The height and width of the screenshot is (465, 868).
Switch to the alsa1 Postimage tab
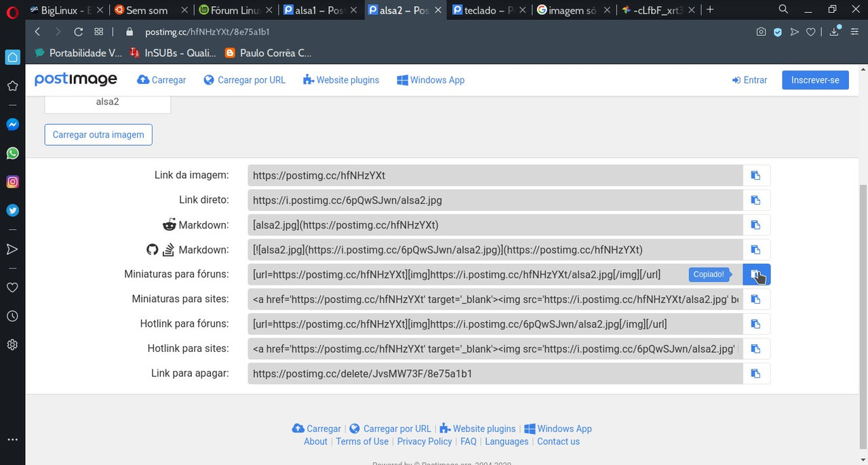[x=321, y=10]
